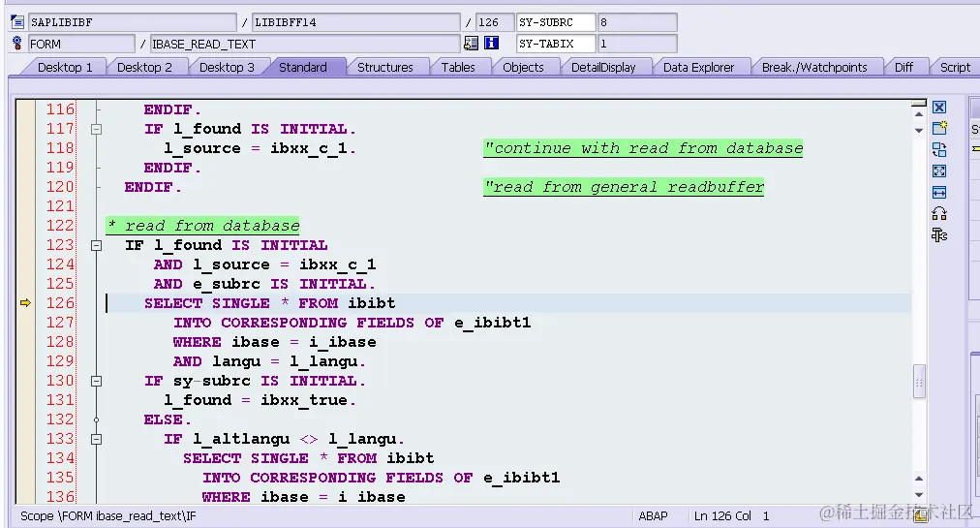Click the SY-TABIX value field showing 1
This screenshot has height=528, width=980.
(x=637, y=44)
